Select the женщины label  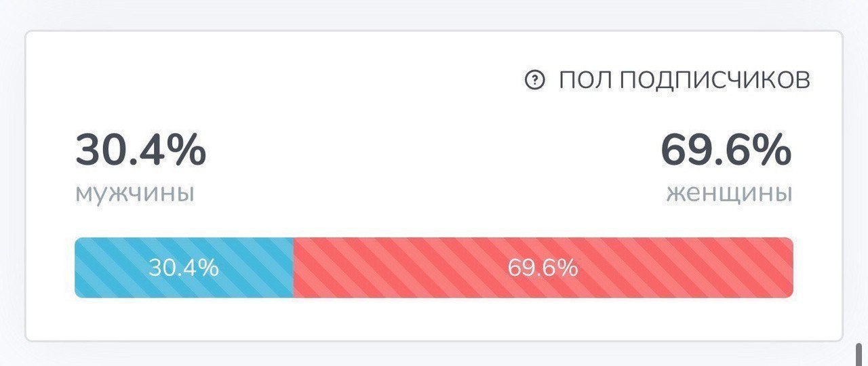click(729, 194)
